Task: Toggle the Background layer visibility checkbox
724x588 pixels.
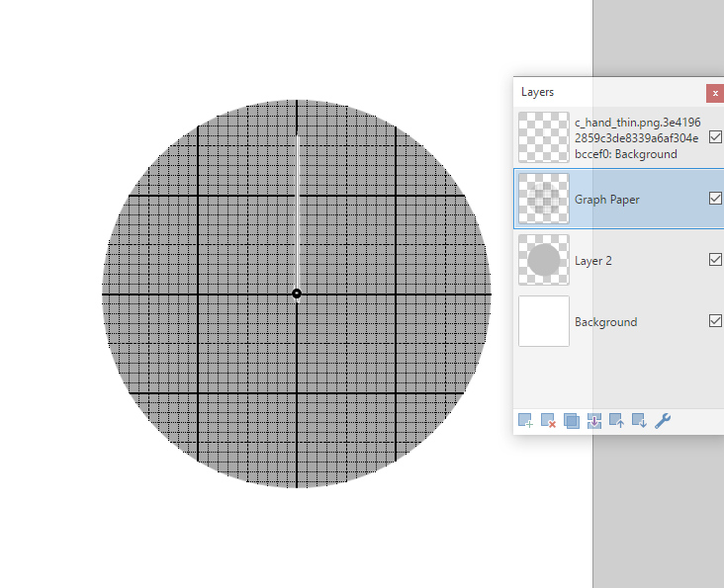Action: pos(715,321)
